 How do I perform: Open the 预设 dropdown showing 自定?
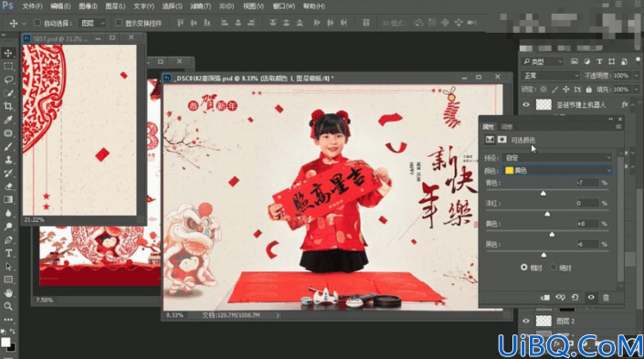557,158
